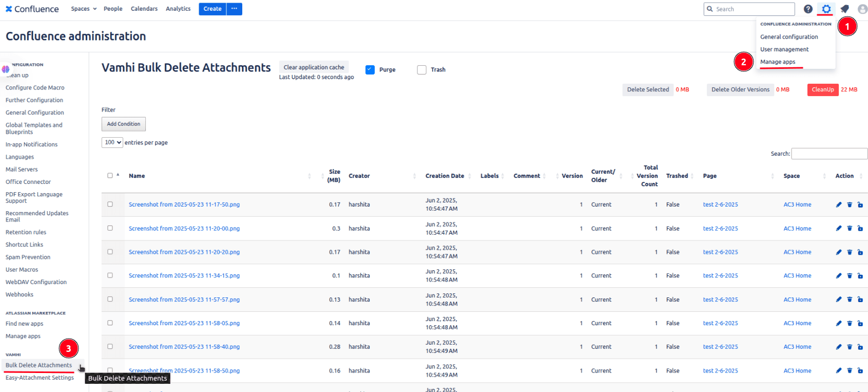Screen dimensions: 868x392
Task: Open the help question mark icon
Action: 808,9
